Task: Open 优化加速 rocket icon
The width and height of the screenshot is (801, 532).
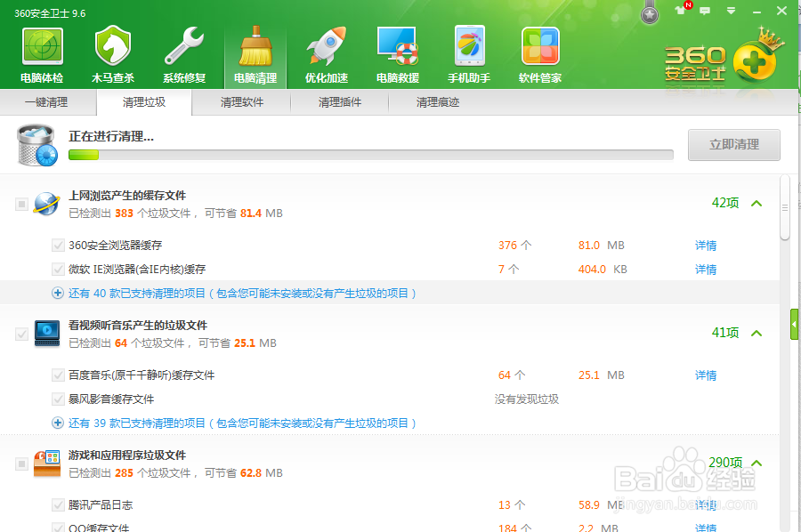Action: tap(327, 46)
